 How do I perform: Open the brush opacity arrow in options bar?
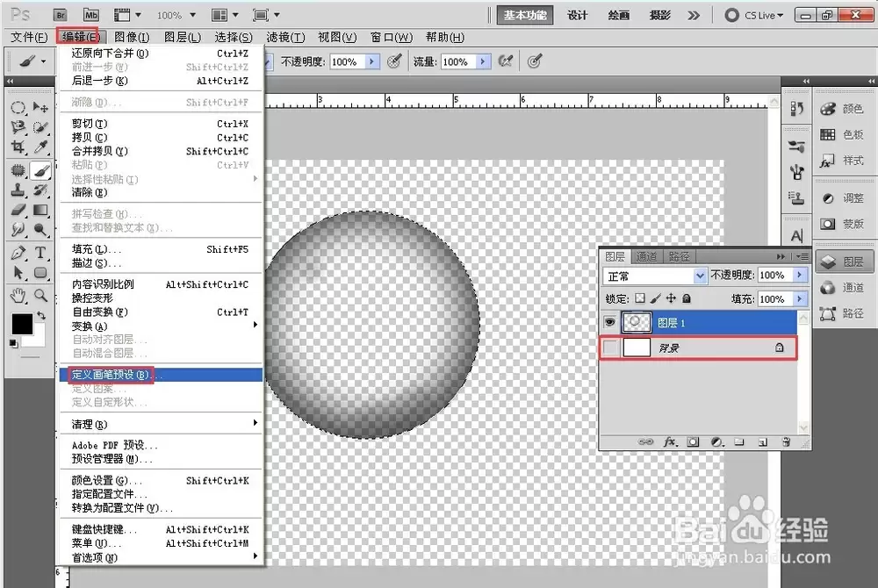pyautogui.click(x=372, y=61)
